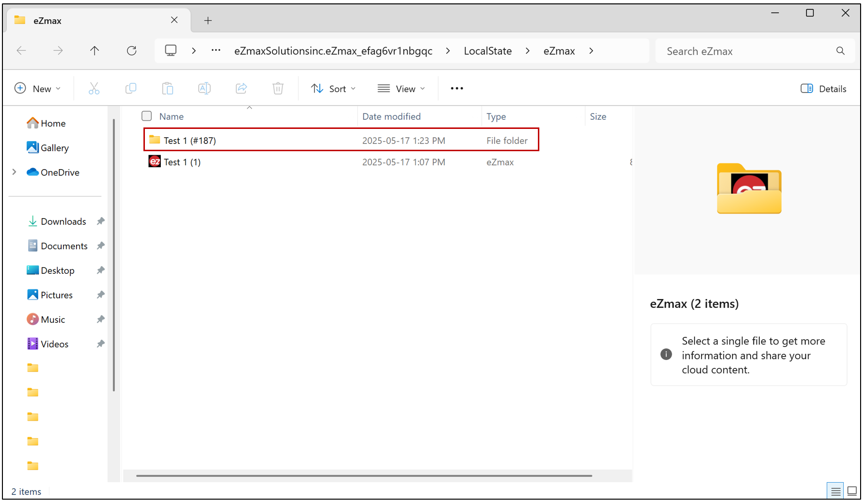Image resolution: width=864 pixels, height=504 pixels.
Task: Open the Sort dropdown menu
Action: 333,89
